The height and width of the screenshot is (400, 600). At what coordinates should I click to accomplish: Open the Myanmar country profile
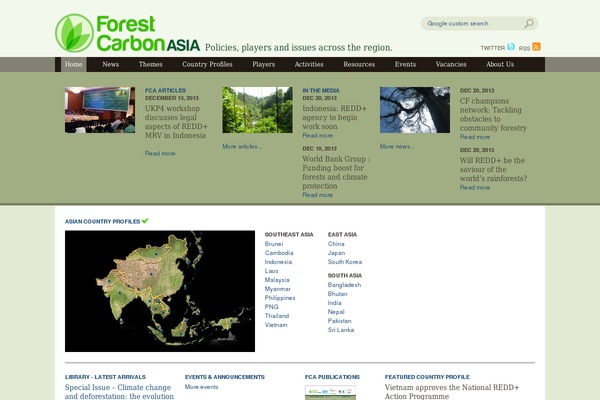[277, 289]
